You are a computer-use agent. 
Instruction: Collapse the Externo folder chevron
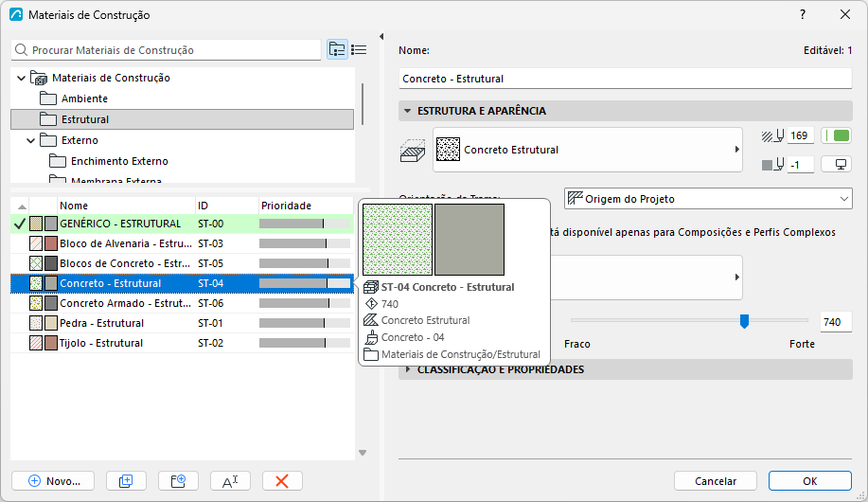[31, 141]
